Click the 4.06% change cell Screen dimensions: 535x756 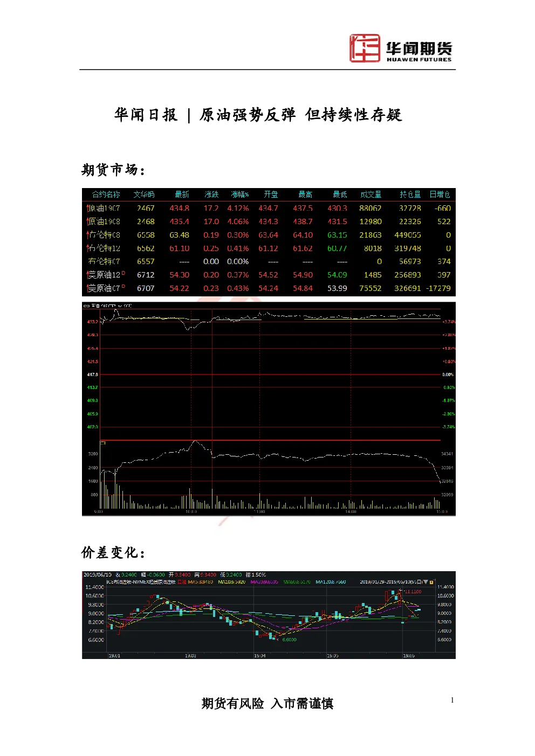[238, 221]
